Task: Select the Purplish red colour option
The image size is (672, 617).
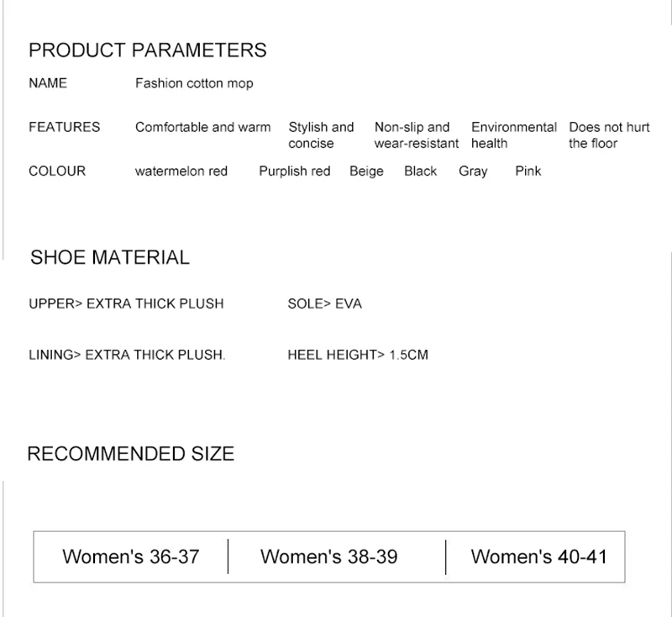Action: click(295, 171)
